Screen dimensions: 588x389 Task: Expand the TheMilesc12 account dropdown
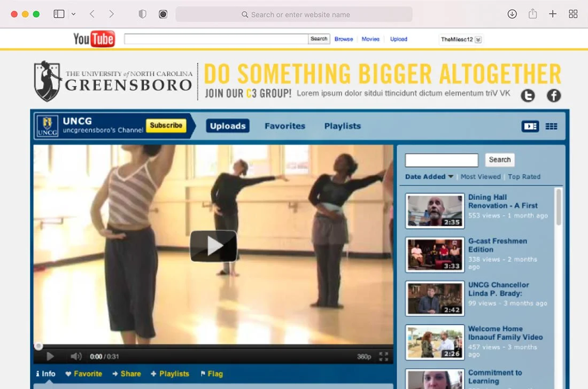[461, 40]
